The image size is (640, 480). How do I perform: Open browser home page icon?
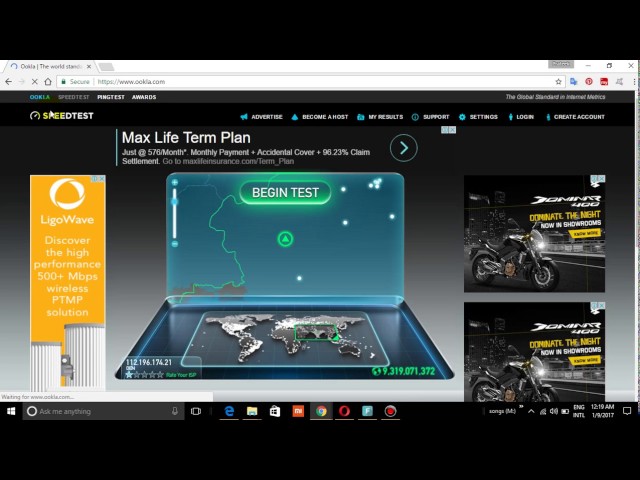pyautogui.click(x=48, y=82)
